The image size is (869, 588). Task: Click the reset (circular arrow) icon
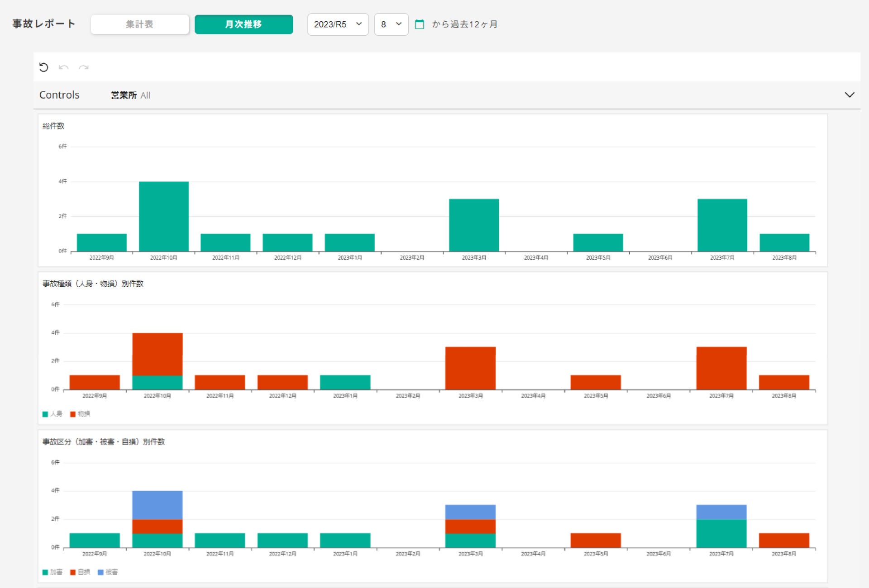[43, 67]
